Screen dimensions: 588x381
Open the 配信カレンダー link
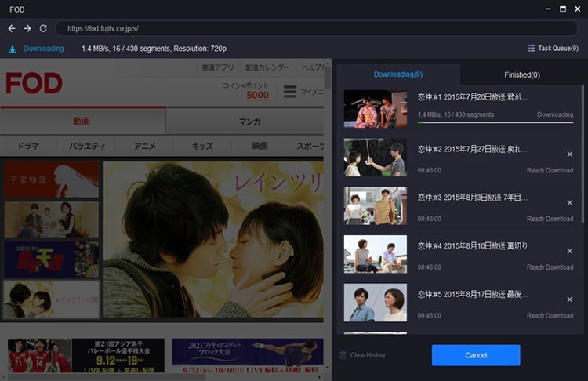267,67
